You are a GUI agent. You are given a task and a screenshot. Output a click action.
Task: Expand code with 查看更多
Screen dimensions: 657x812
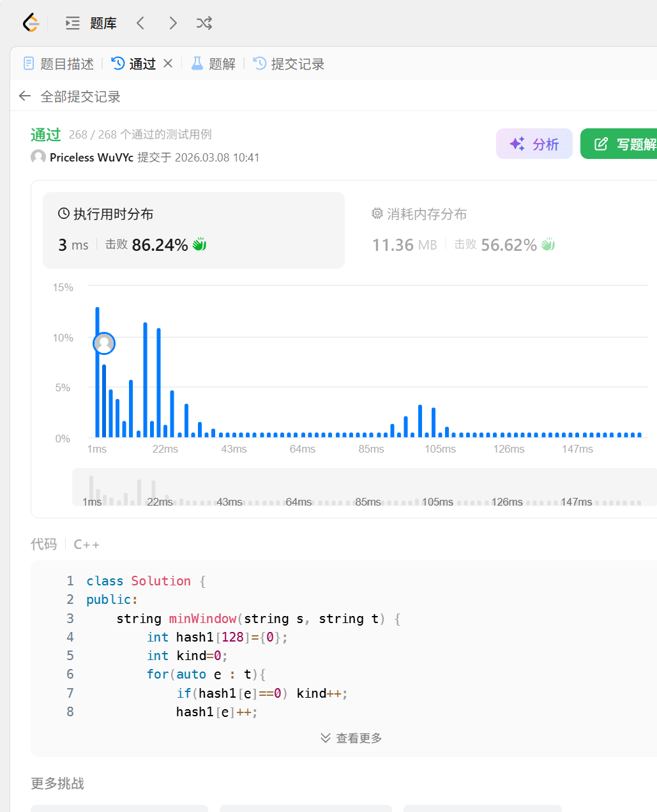[x=351, y=738]
